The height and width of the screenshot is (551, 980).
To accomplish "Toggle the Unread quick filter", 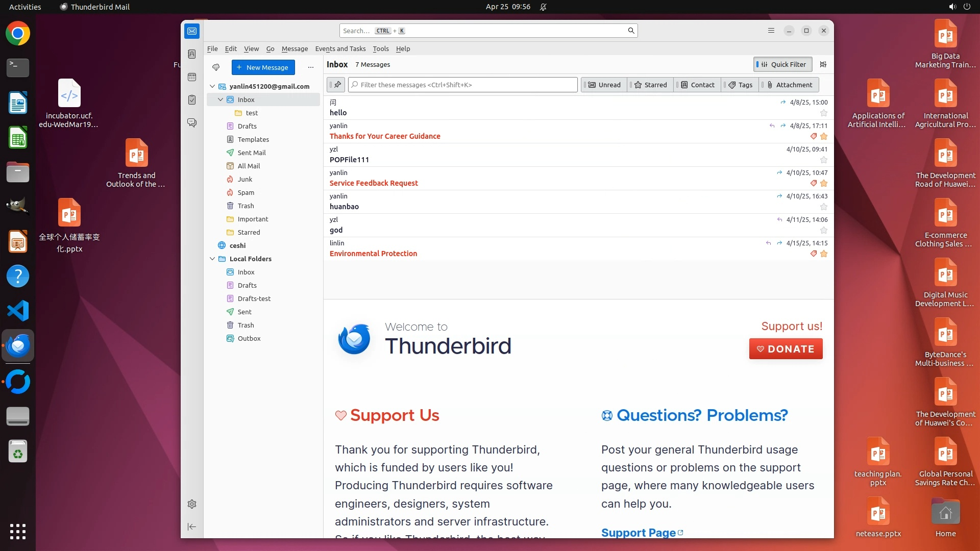I will 604,85.
